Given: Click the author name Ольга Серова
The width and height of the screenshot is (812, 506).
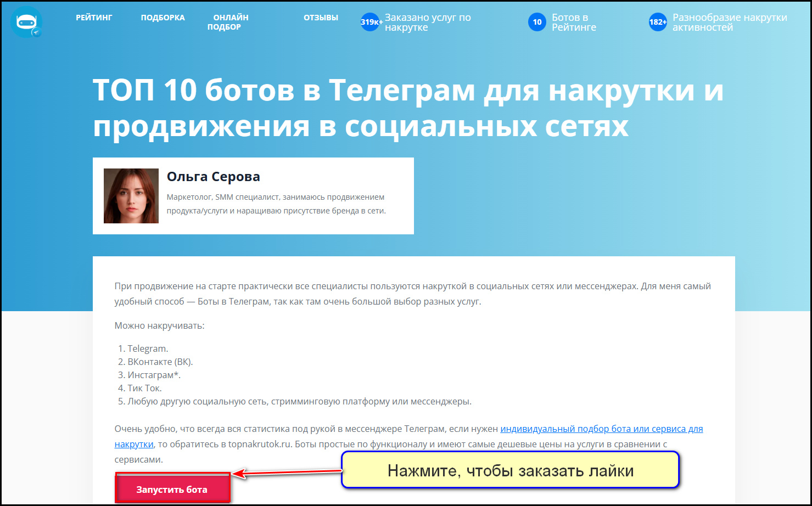Looking at the screenshot, I should click(x=214, y=177).
